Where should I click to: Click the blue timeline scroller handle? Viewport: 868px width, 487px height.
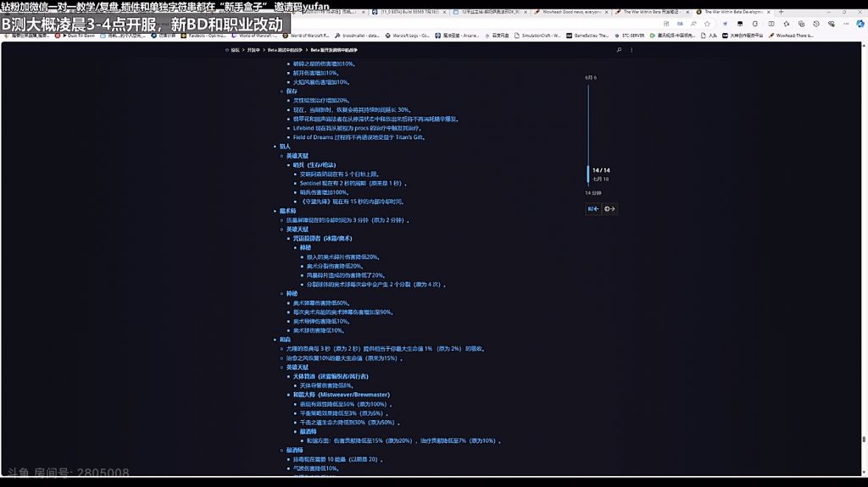[588, 174]
